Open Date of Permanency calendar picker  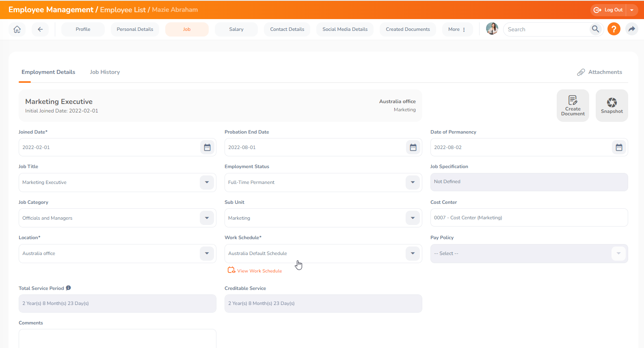(x=619, y=147)
